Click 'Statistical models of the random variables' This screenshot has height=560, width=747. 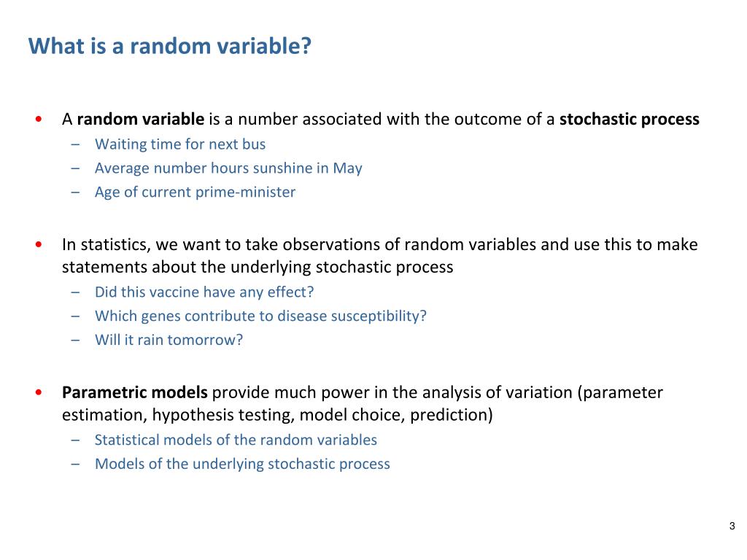[236, 440]
